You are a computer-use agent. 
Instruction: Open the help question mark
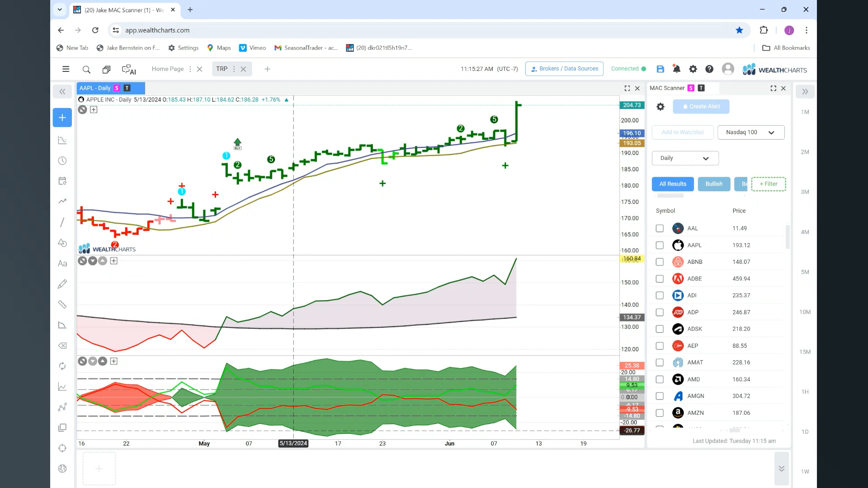point(709,69)
